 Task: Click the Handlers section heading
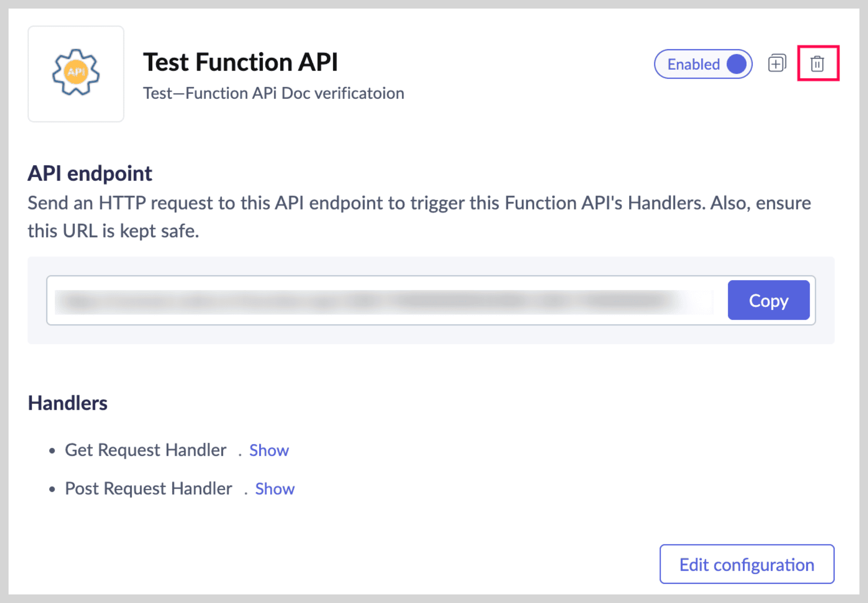[68, 403]
